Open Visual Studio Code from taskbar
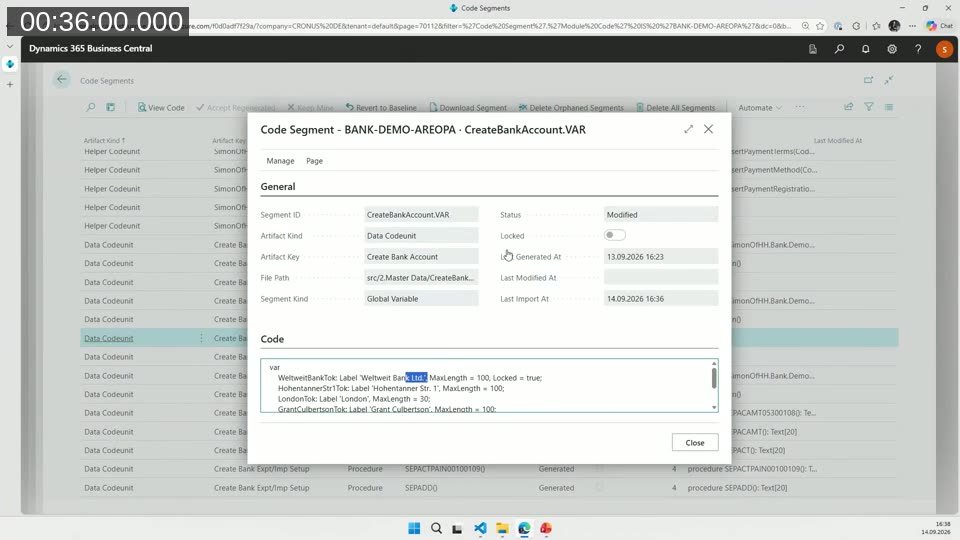The width and height of the screenshot is (960, 540). coord(480,528)
